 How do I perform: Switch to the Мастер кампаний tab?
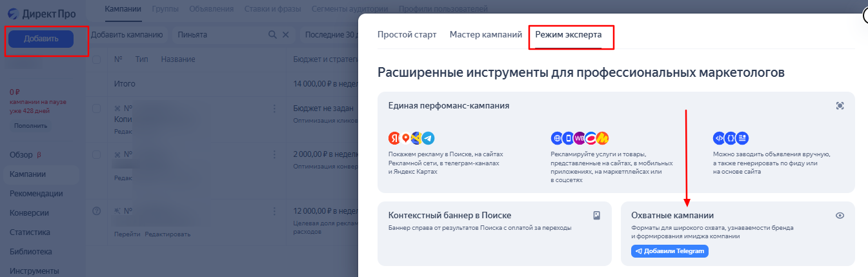click(485, 35)
